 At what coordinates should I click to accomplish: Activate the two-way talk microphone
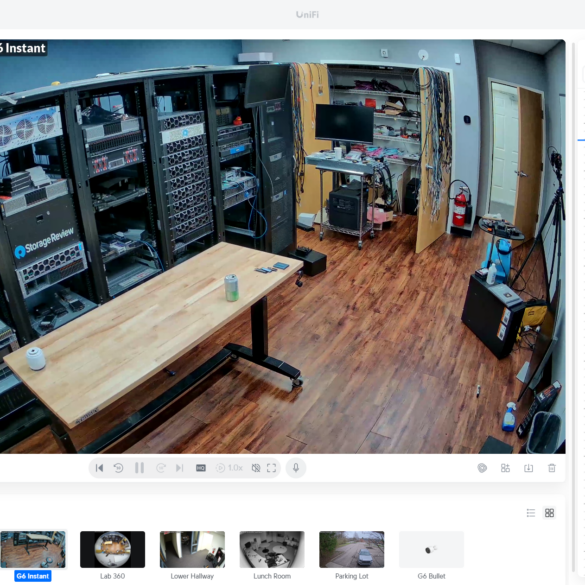click(296, 468)
